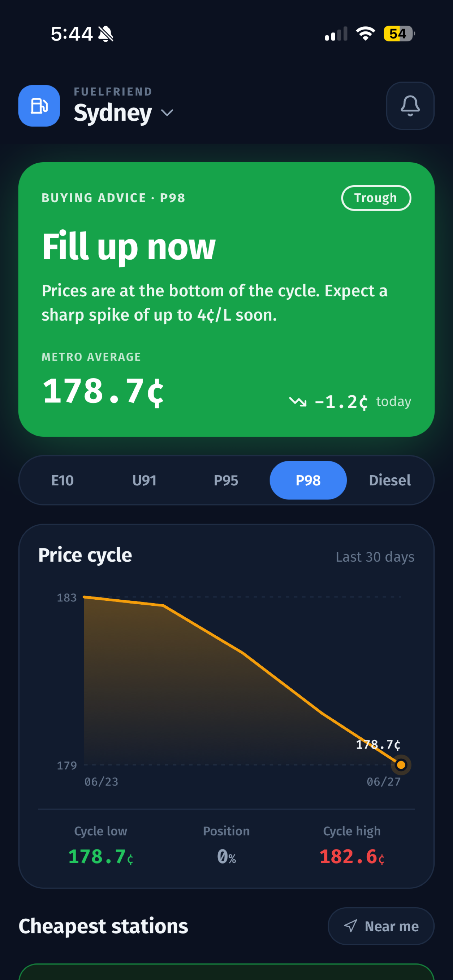Tap the blue FuelFriend fuel pump logo
Viewport: 453px width, 980px height.
click(x=39, y=106)
